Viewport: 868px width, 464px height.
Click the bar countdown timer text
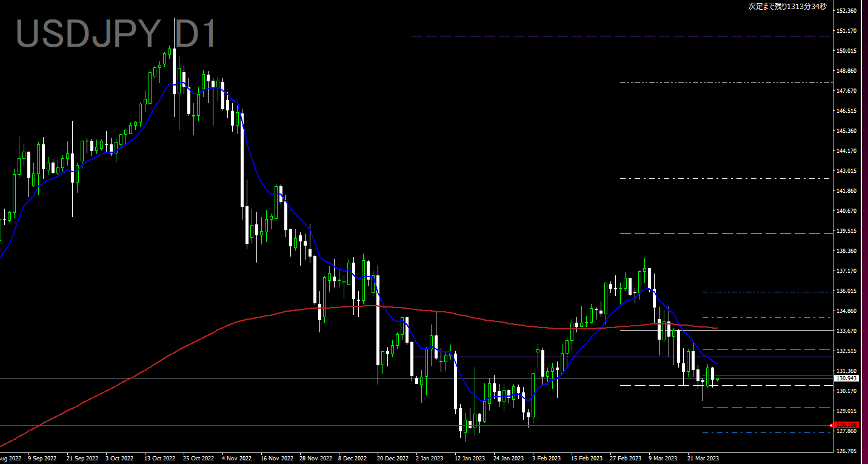click(x=787, y=7)
